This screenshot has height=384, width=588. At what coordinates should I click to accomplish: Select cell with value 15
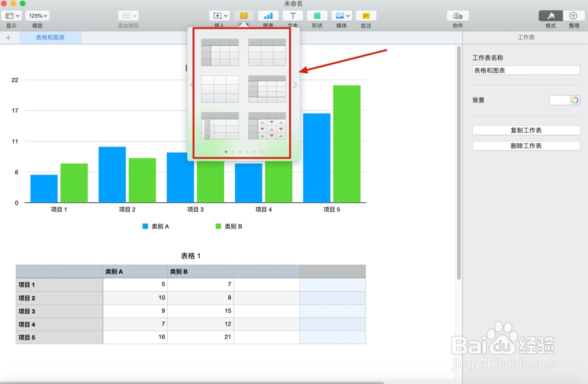(x=200, y=311)
